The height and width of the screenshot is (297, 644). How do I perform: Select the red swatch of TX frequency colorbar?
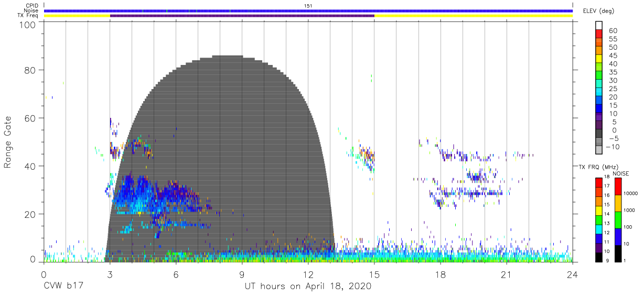pos(598,182)
